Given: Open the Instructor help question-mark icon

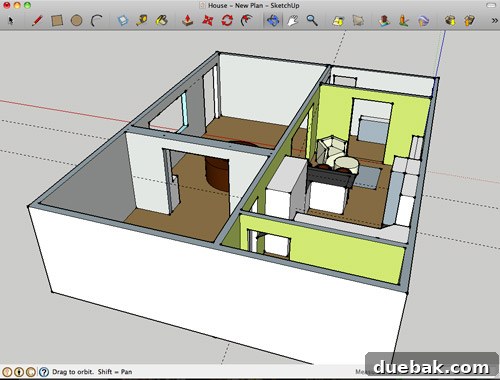Looking at the screenshot, I should [x=44, y=372].
